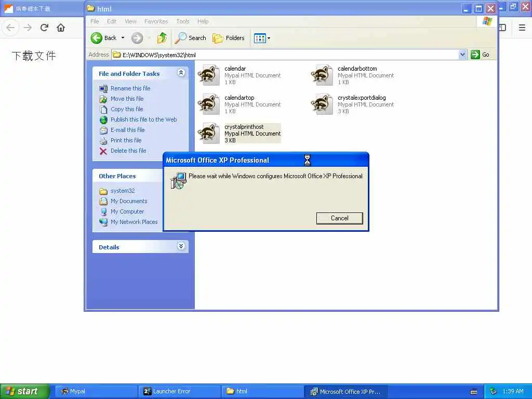Toggle the Folders pane

(229, 38)
